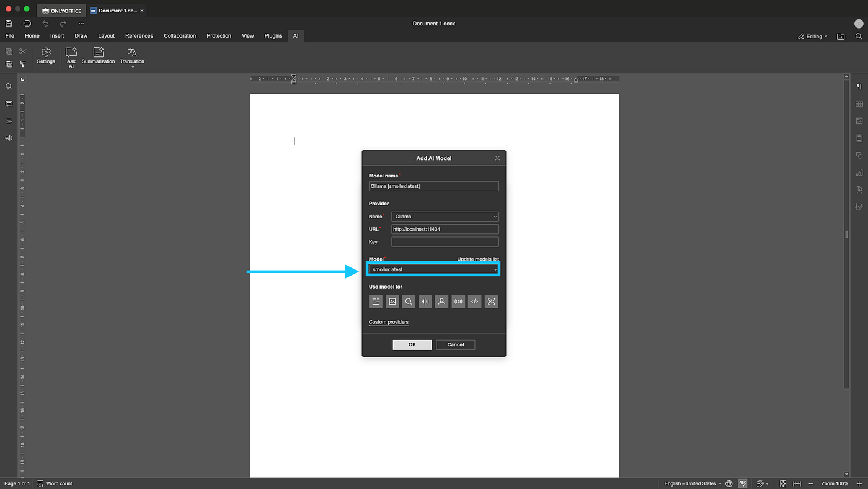Click the Update models list link
This screenshot has width=868, height=489.
point(478,259)
